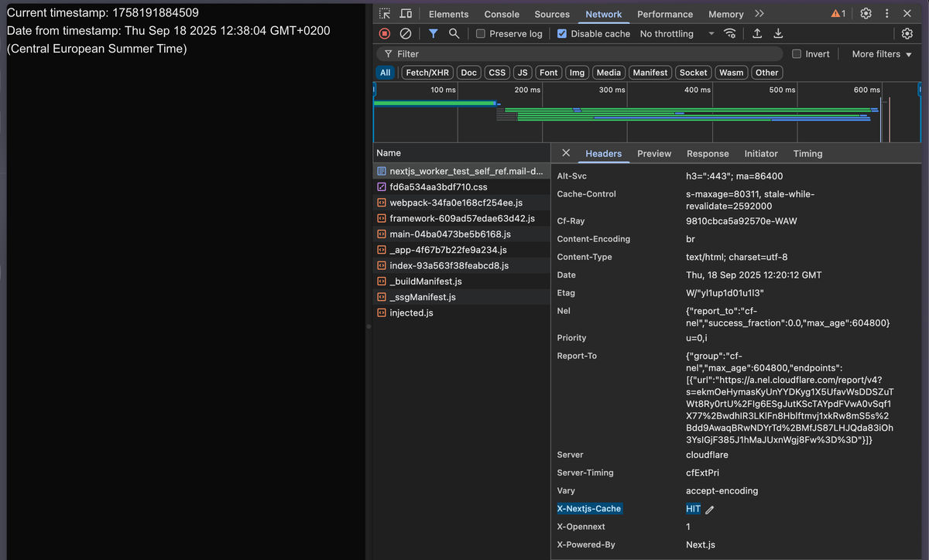The height and width of the screenshot is (560, 929).
Task: Check the Invert filter checkbox
Action: coord(796,53)
